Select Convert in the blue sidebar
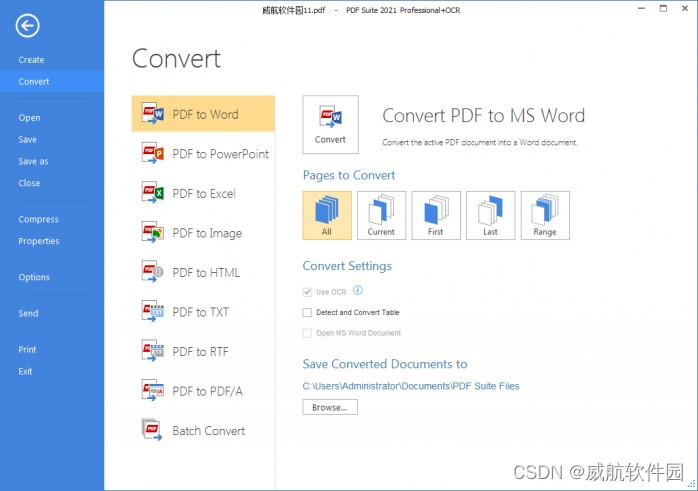The height and width of the screenshot is (491, 698). [52, 81]
